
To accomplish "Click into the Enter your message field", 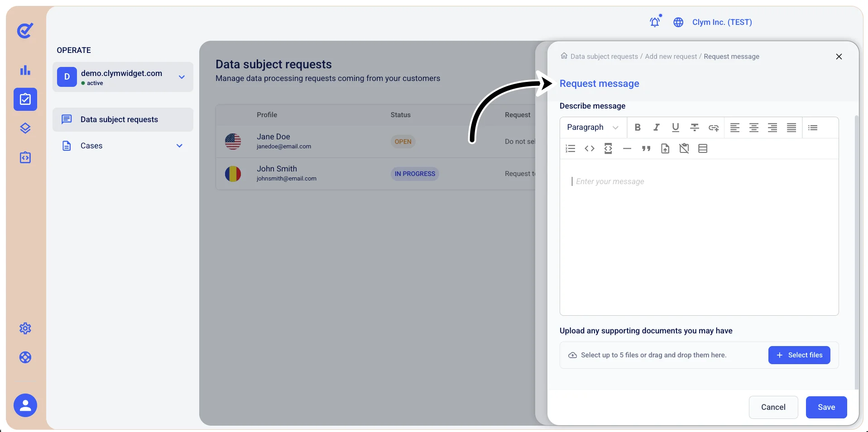I will tap(699, 237).
